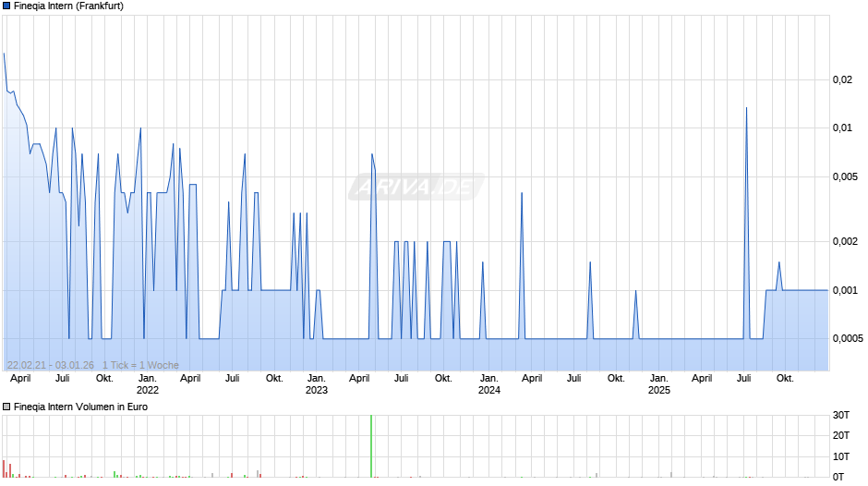This screenshot has height=486, width=868.
Task: Click the gray volume legend square
Action: tap(6, 407)
